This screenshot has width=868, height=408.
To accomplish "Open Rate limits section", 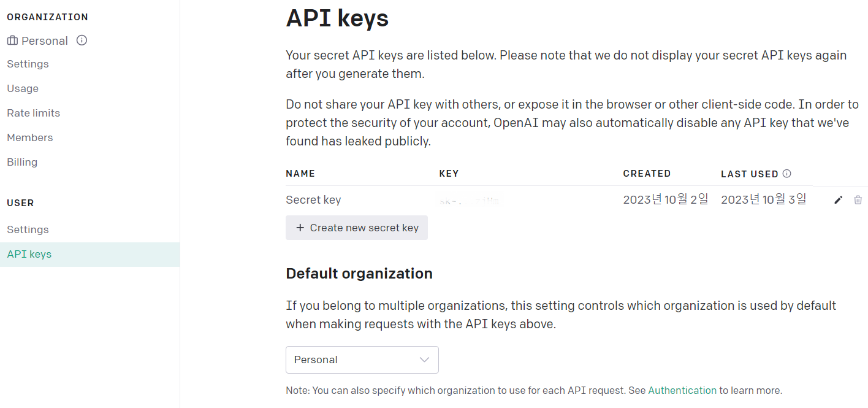I will coord(34,113).
